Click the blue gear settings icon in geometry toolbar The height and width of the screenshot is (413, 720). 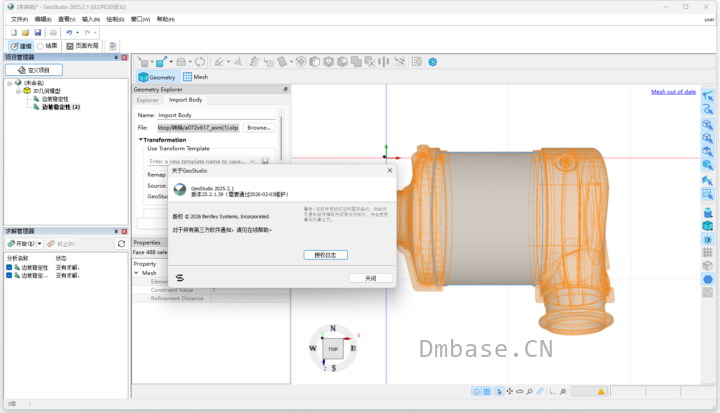[433, 62]
